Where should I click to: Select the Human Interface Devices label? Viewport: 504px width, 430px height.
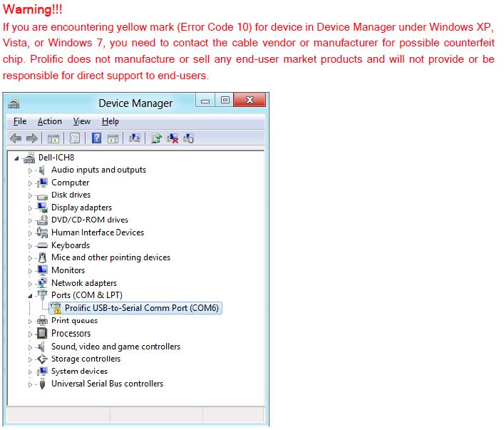pos(98,232)
